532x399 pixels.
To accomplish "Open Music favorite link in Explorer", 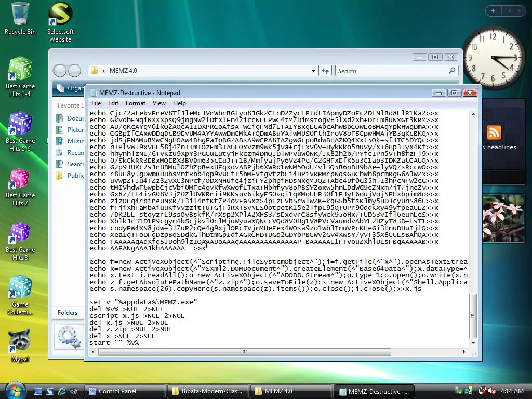I will [70, 141].
